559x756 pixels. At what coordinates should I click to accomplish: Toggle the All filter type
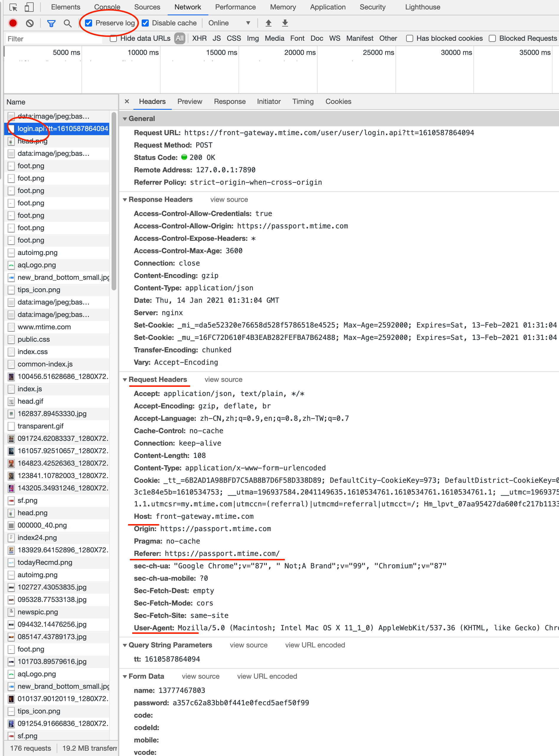click(x=180, y=39)
